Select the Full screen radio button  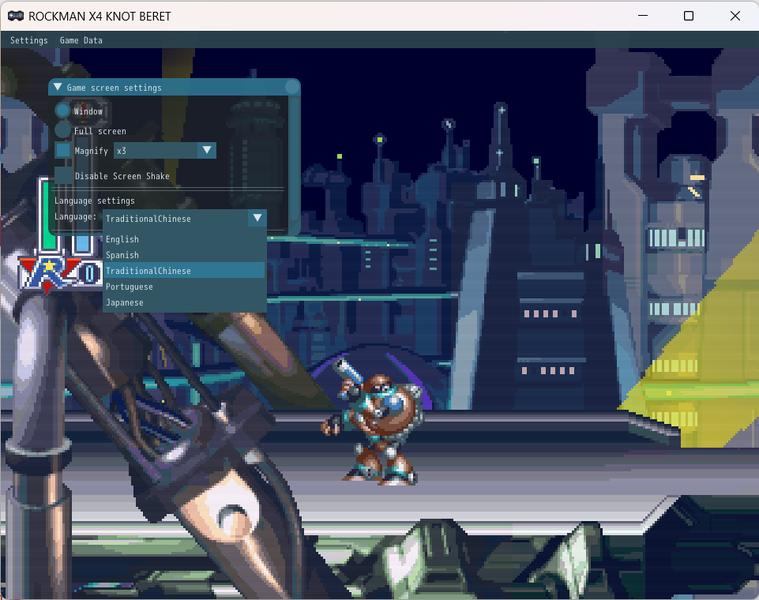point(62,130)
